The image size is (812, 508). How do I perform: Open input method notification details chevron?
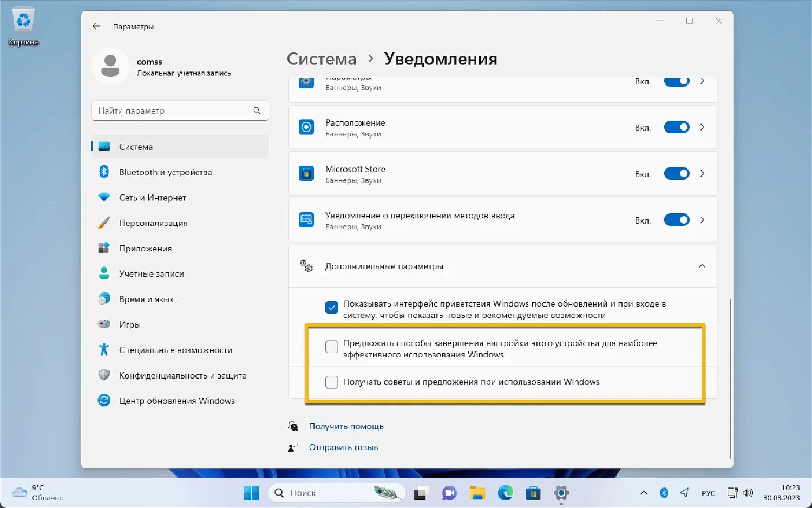click(702, 220)
